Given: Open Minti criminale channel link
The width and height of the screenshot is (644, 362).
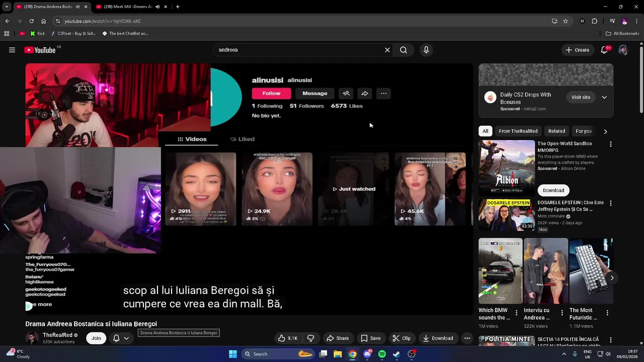Looking at the screenshot, I should click(x=551, y=216).
